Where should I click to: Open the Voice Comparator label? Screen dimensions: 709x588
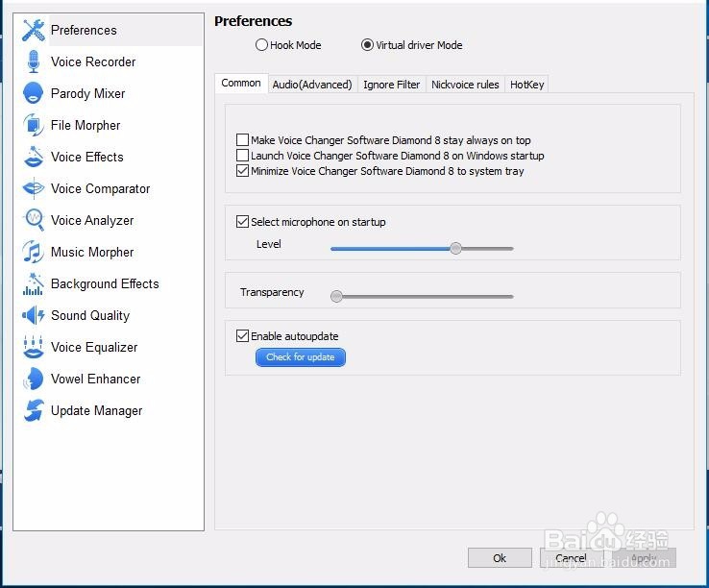point(100,188)
